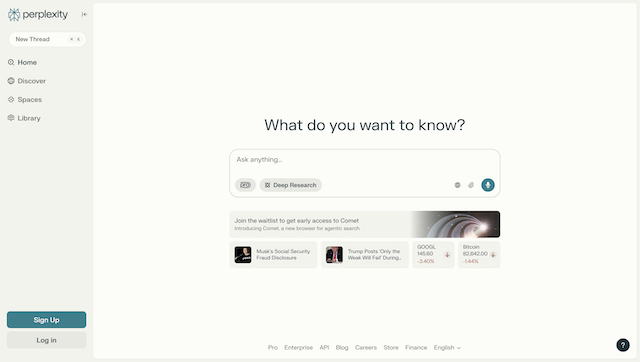
Task: Open the Comet waitlist banner
Action: tap(364, 224)
